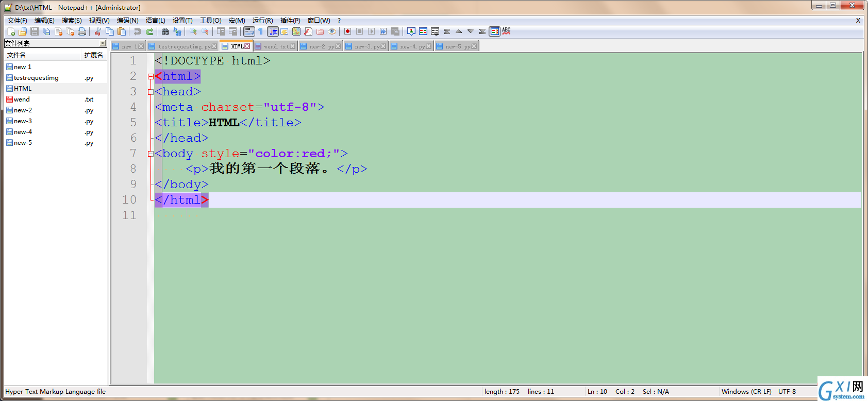Click the Stop recording macro icon
Image resolution: width=868 pixels, height=401 pixels.
[359, 31]
